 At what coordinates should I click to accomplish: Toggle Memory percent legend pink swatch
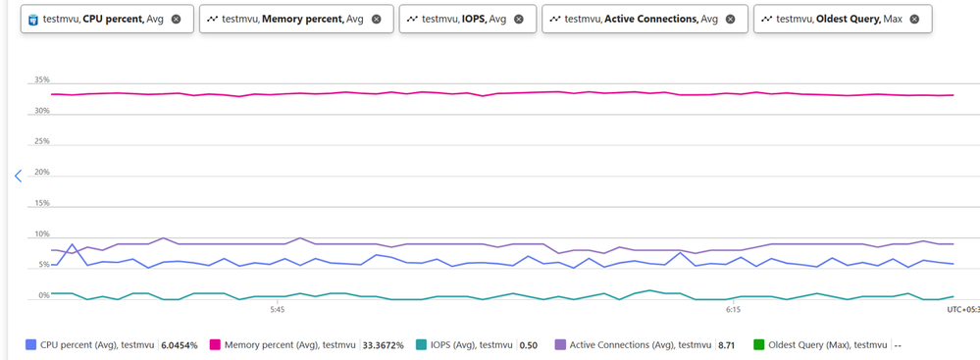[x=215, y=344]
